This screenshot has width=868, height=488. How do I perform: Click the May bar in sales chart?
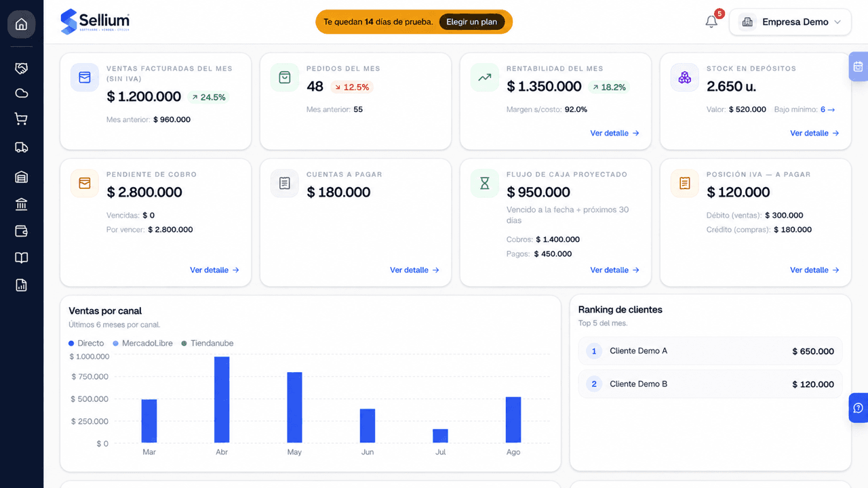[294, 407]
